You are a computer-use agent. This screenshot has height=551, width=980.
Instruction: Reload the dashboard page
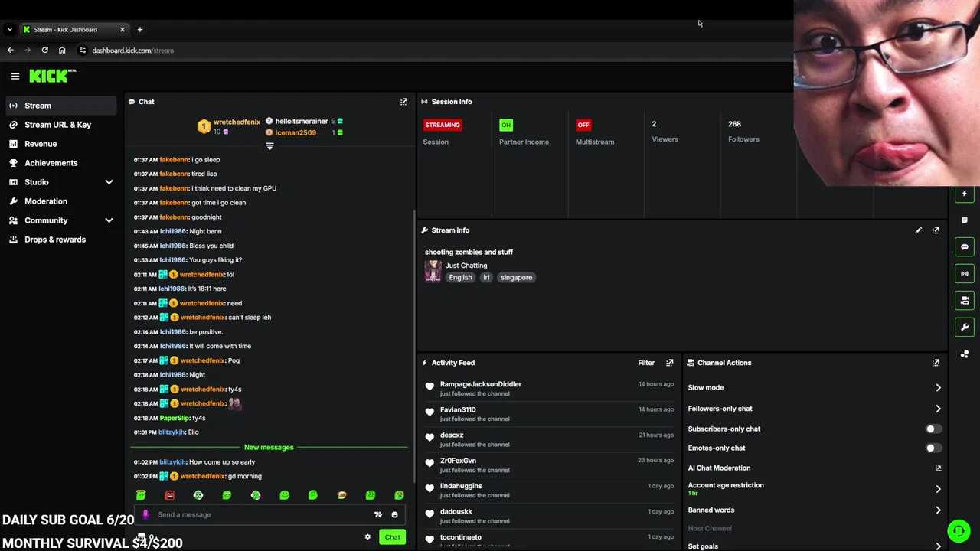pyautogui.click(x=44, y=50)
